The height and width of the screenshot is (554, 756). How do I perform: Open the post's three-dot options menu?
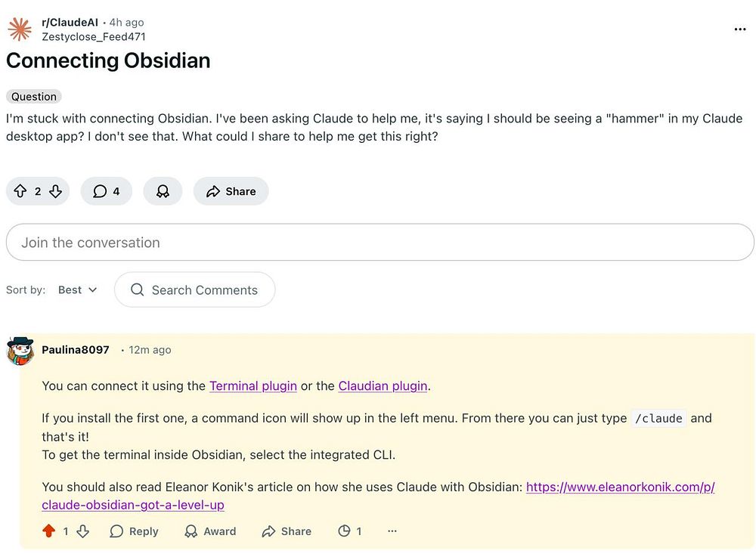coord(740,29)
